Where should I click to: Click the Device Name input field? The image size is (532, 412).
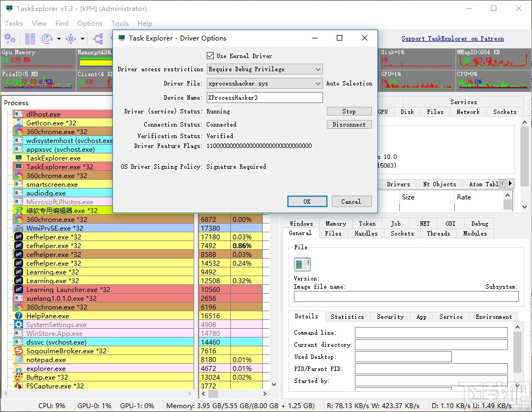coord(264,98)
